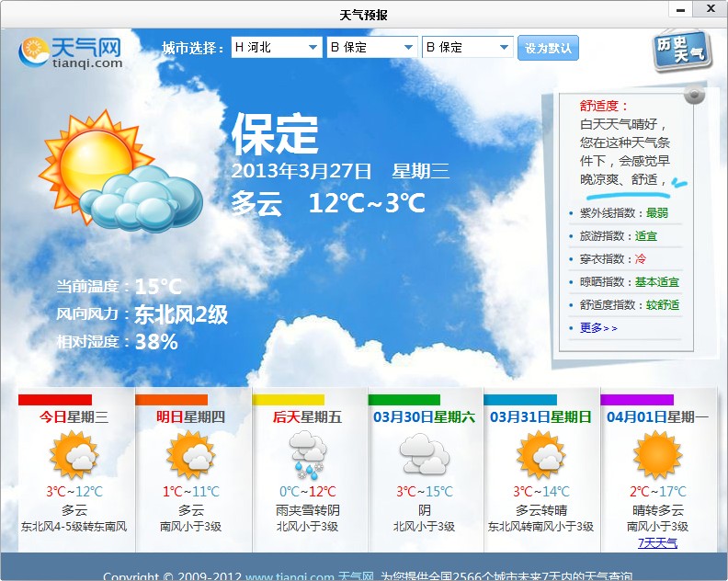Click today's cloudy weather icon
This screenshot has width=728, height=581.
click(x=74, y=454)
